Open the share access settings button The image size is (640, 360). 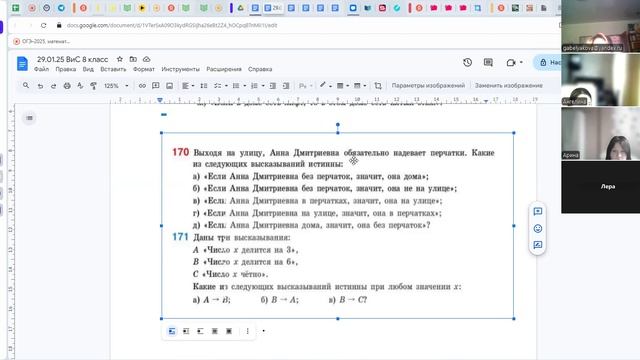coord(549,62)
